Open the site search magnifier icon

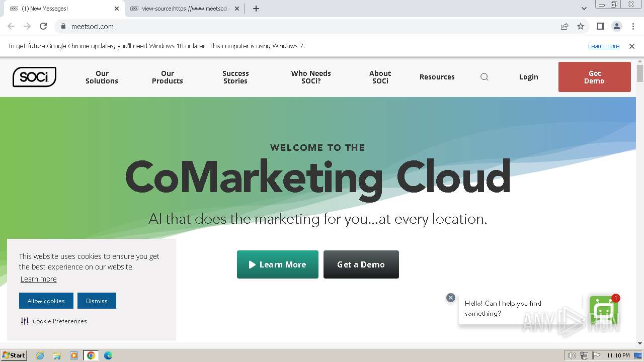pos(485,77)
